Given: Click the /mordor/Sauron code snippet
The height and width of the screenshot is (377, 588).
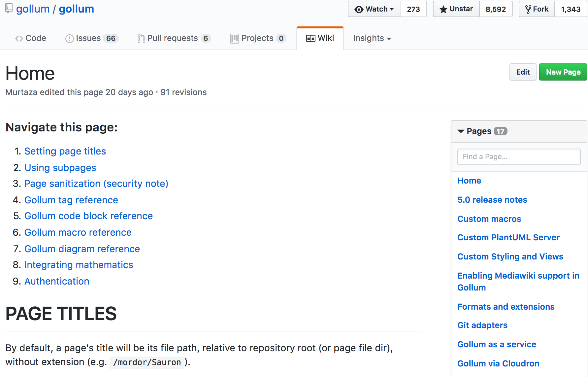Looking at the screenshot, I should click(x=147, y=362).
